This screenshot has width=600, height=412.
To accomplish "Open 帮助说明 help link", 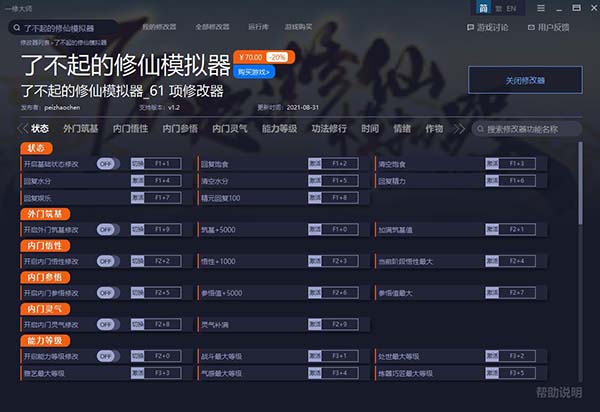I will click(559, 392).
